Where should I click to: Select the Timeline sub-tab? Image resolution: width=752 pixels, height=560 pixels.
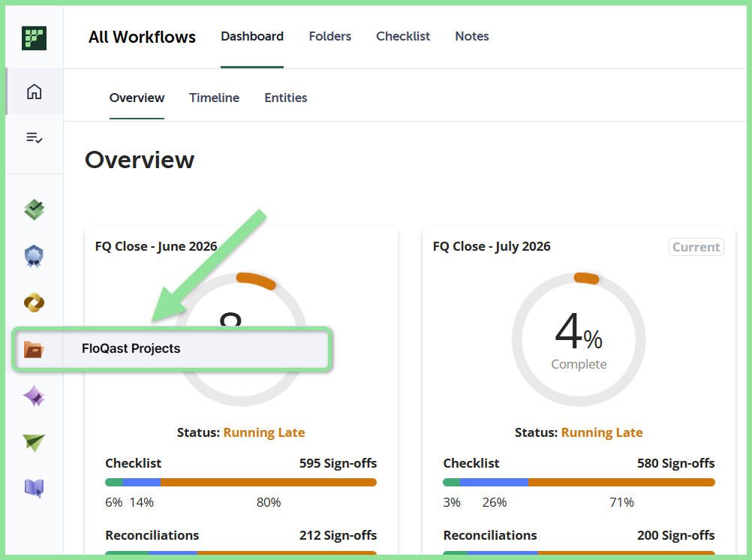tap(214, 98)
